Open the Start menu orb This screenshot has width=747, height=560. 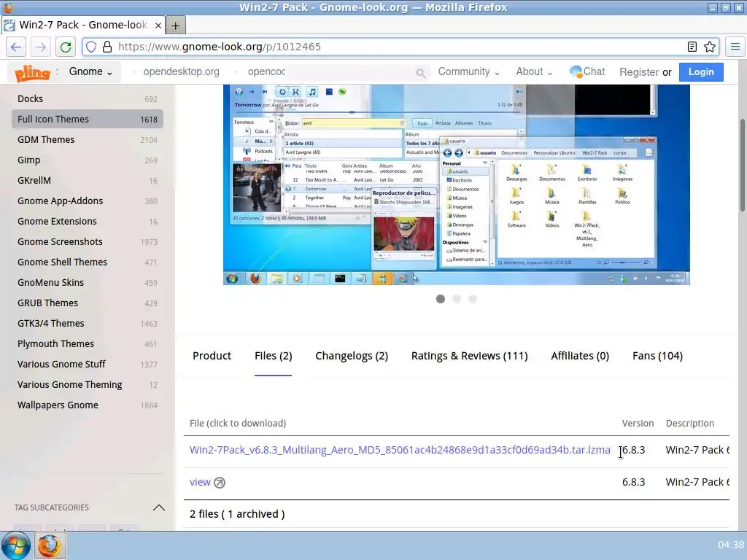point(15,545)
